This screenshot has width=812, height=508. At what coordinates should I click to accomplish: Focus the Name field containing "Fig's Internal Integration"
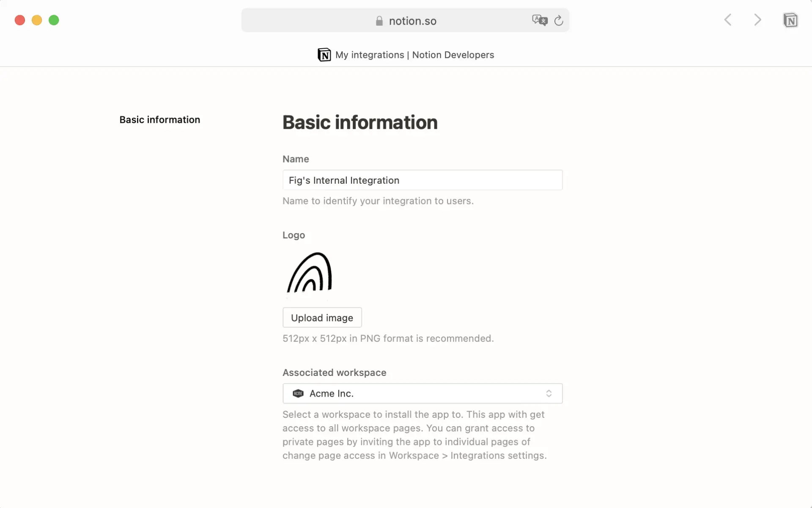(422, 180)
